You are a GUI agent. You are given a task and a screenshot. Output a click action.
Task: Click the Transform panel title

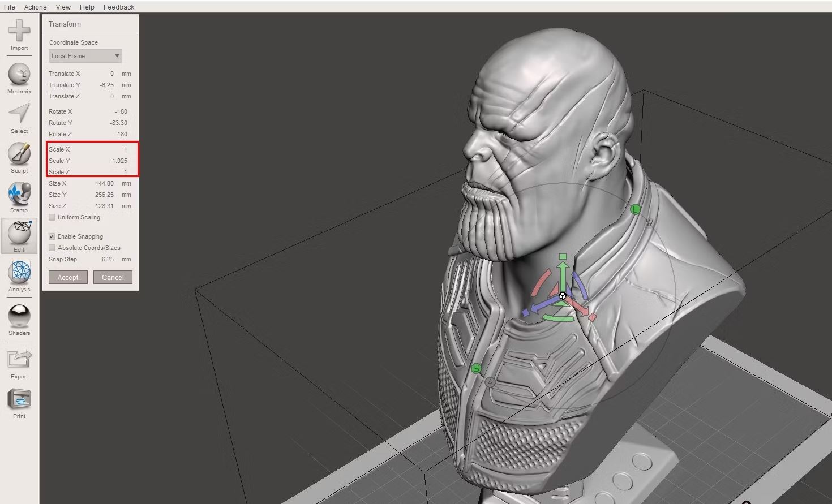65,24
